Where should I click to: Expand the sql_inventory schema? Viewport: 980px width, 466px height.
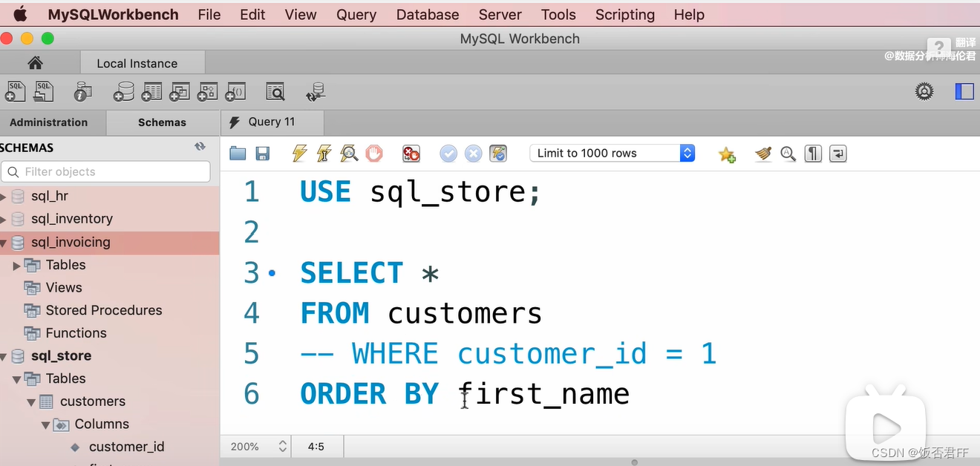(x=4, y=219)
